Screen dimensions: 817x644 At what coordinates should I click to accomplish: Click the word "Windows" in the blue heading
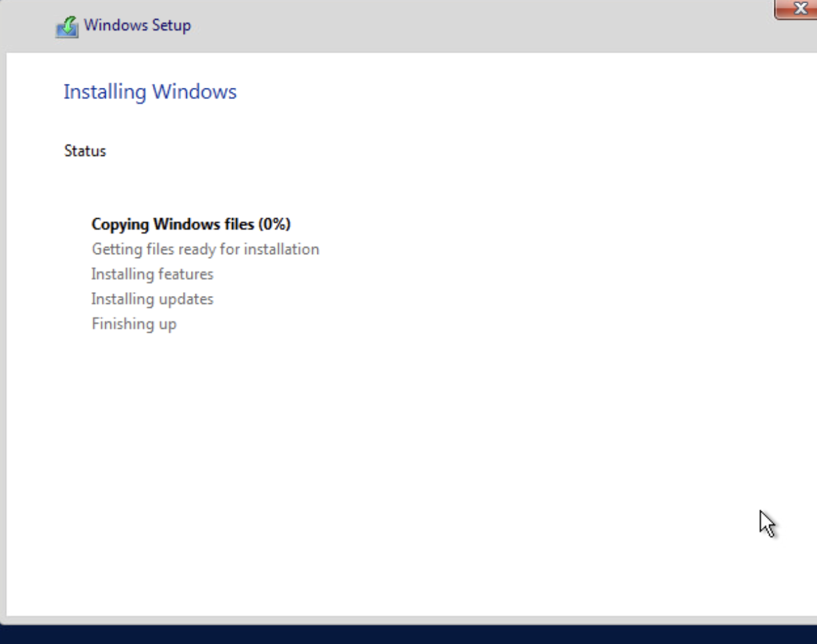pyautogui.click(x=194, y=92)
